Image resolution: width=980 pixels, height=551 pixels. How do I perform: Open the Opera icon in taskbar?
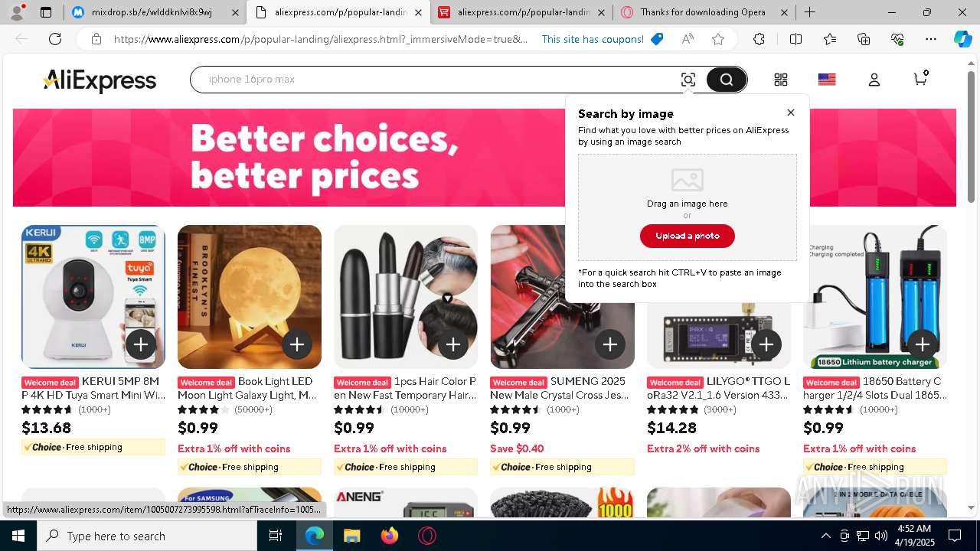coord(426,536)
